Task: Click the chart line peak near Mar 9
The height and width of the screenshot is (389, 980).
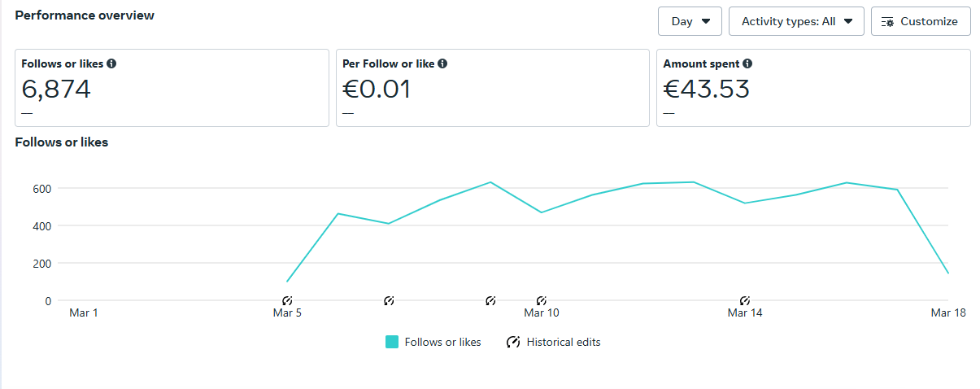Action: [490, 182]
